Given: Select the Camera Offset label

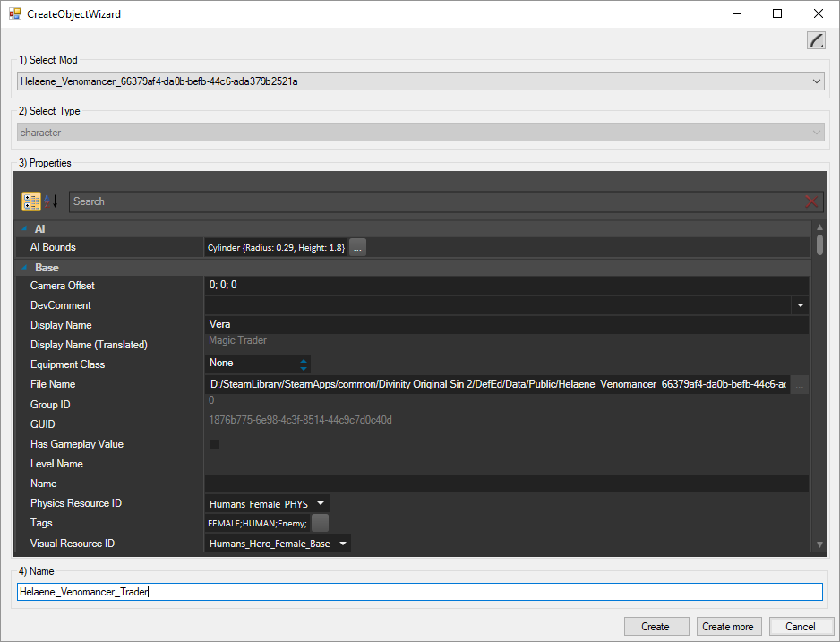Looking at the screenshot, I should [x=62, y=286].
